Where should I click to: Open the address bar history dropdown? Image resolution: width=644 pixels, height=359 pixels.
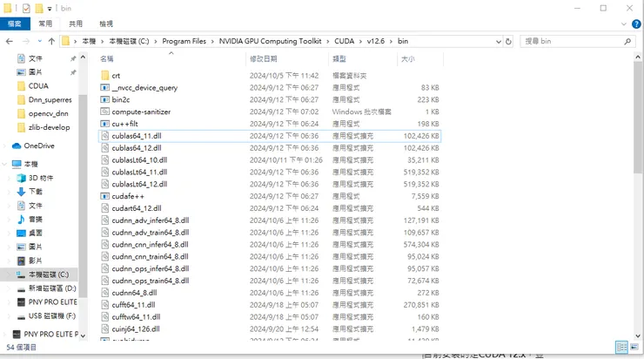click(498, 42)
